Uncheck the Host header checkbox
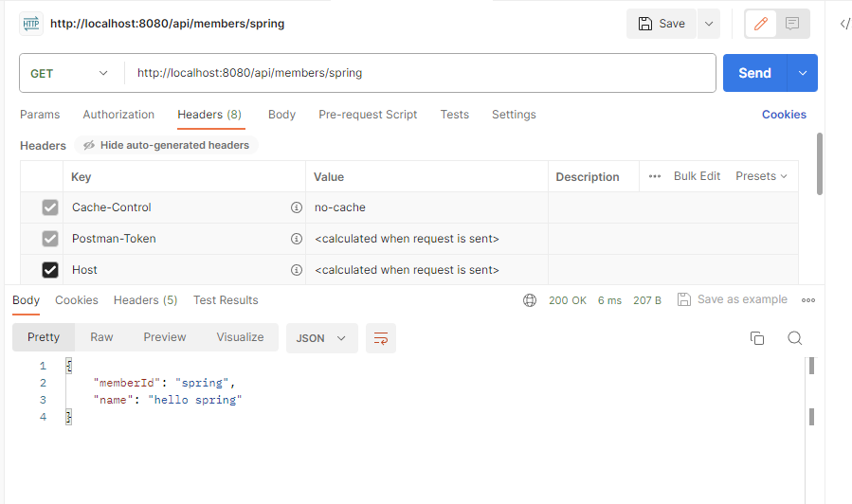This screenshot has height=504, width=852. point(50,270)
